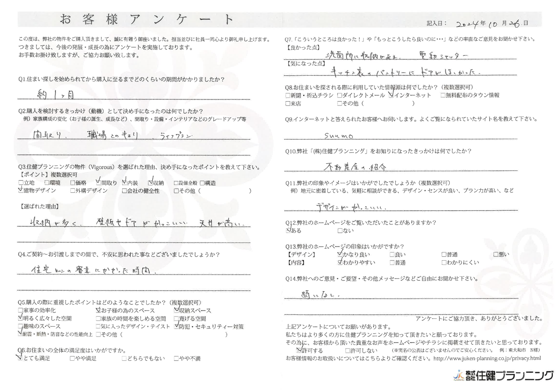Check the 許可しない checkbox

tap(348, 351)
